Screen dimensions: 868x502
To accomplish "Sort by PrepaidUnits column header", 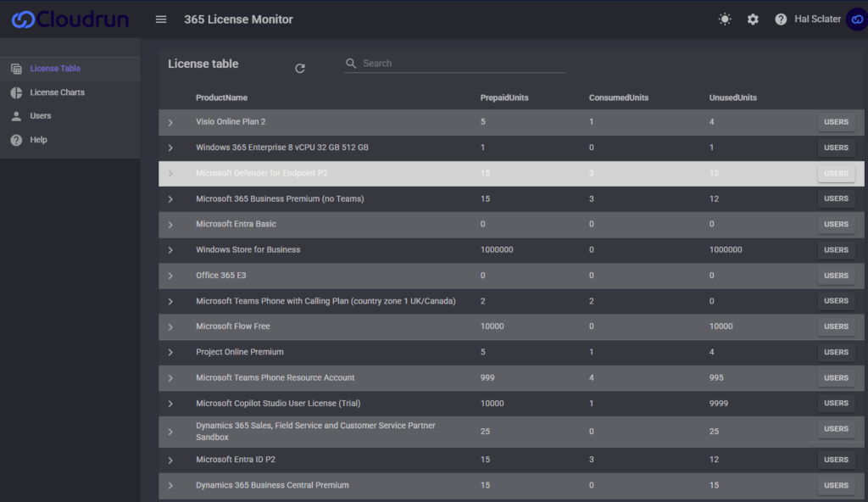I will click(504, 98).
